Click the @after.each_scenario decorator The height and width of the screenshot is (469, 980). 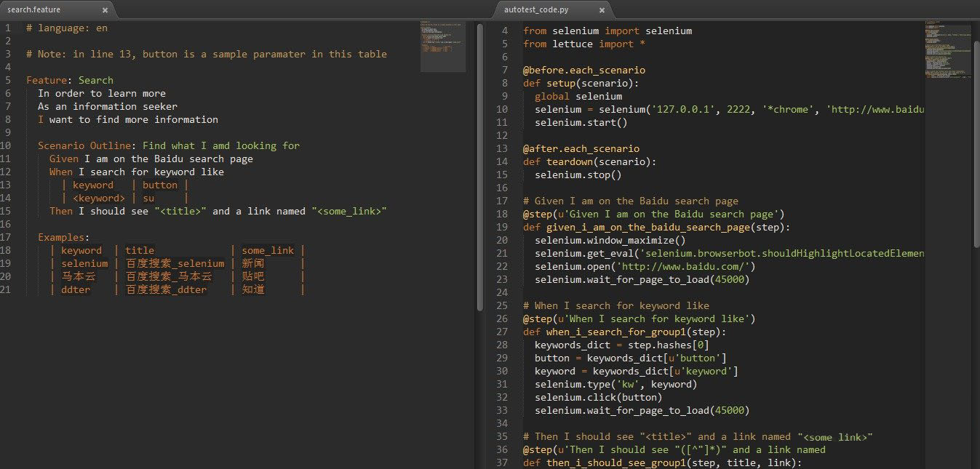click(581, 148)
